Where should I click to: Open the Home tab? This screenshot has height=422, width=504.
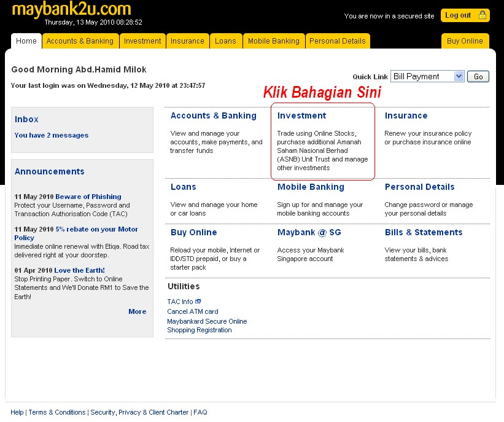(x=26, y=41)
